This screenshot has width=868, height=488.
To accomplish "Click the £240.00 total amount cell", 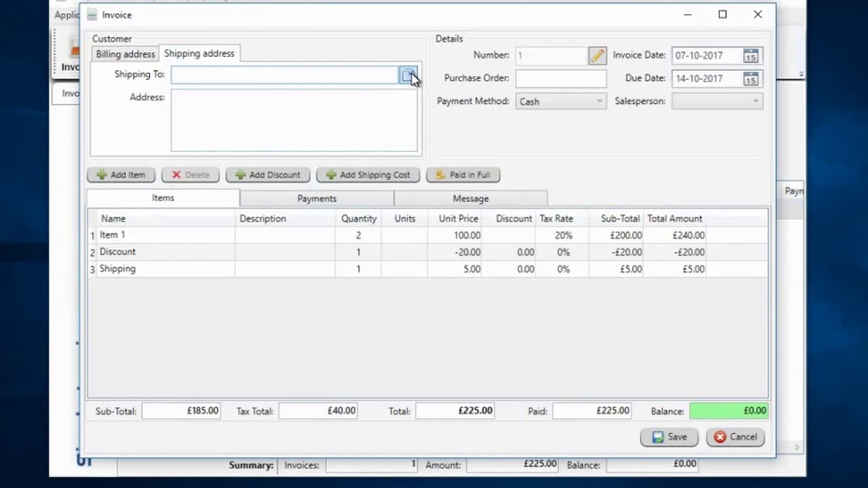I will 675,235.
